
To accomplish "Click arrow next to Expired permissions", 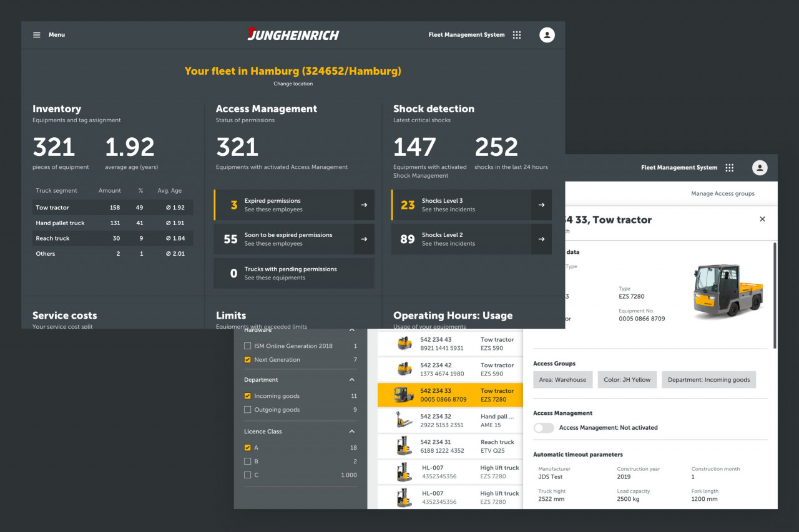I will (x=364, y=205).
